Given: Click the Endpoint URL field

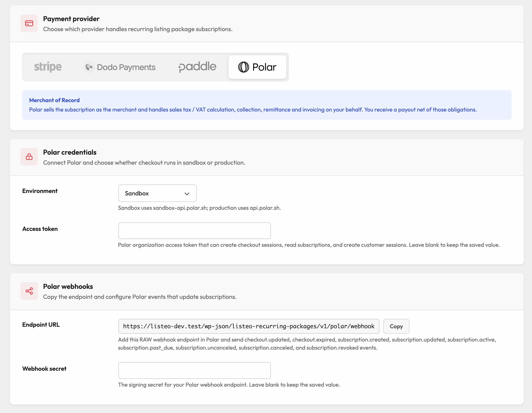Looking at the screenshot, I should (x=249, y=326).
